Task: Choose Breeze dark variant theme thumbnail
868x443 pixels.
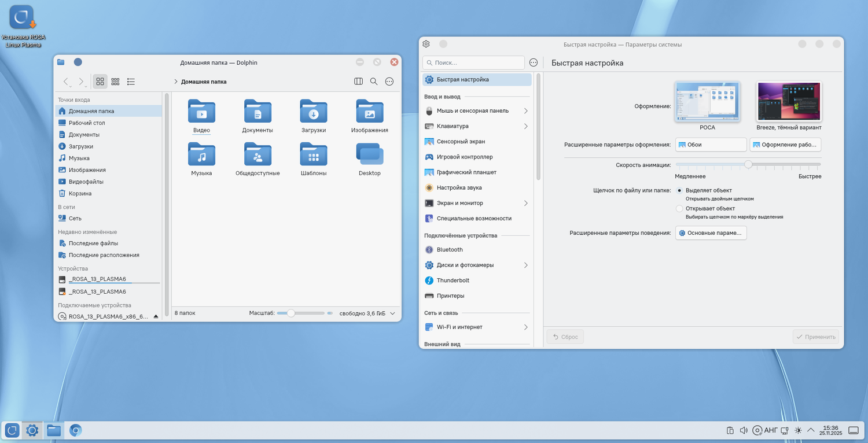Action: 789,102
